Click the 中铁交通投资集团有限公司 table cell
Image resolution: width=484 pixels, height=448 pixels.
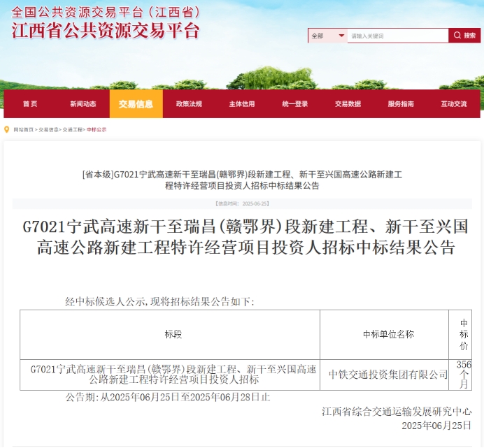click(x=388, y=375)
